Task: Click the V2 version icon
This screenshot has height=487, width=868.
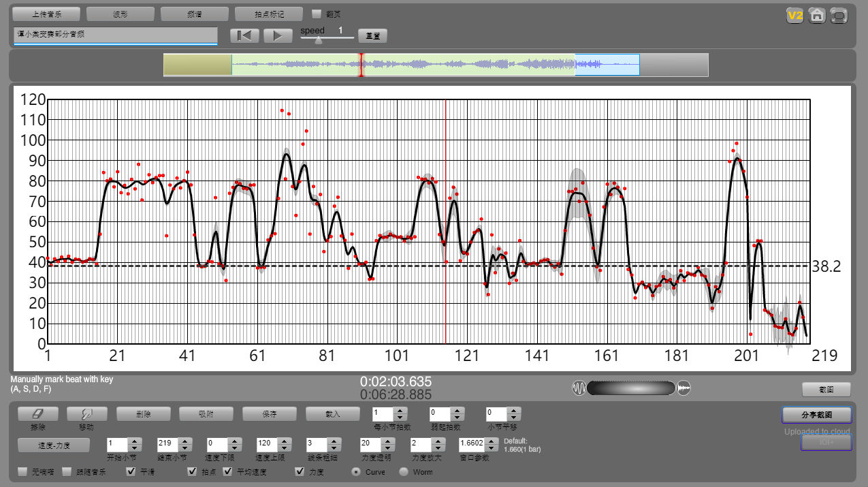Action: point(794,16)
